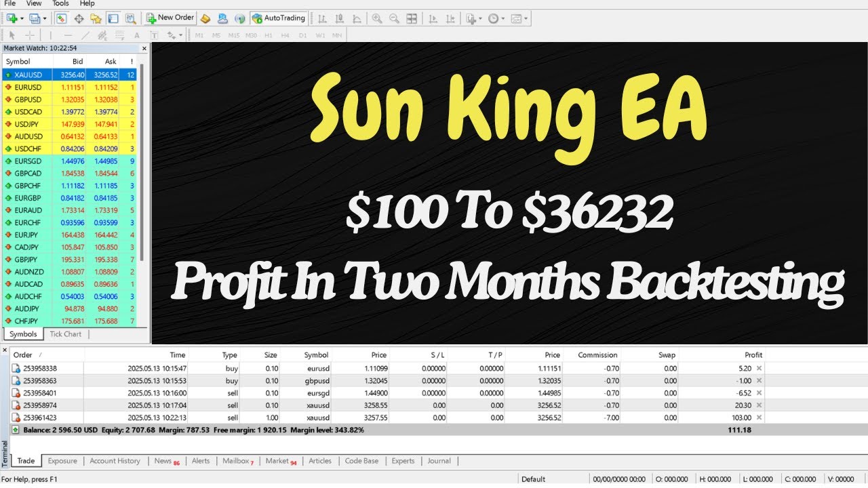This screenshot has width=868, height=488.
Task: Switch to bar chart icon
Action: pyautogui.click(x=321, y=18)
